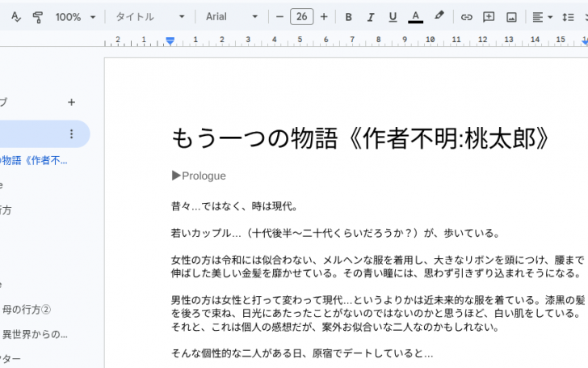Image resolution: width=588 pixels, height=368 pixels.
Task: Click the font size field showing 26
Action: click(x=301, y=17)
